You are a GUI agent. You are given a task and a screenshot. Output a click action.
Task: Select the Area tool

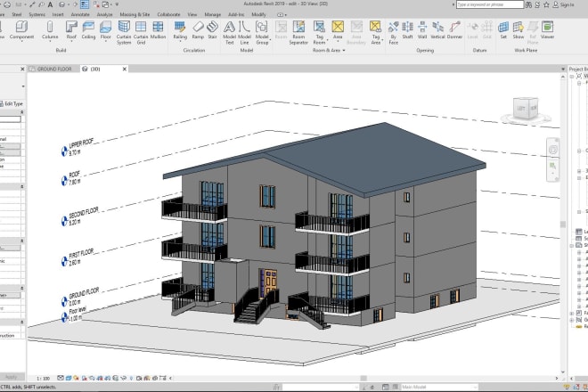[338, 29]
